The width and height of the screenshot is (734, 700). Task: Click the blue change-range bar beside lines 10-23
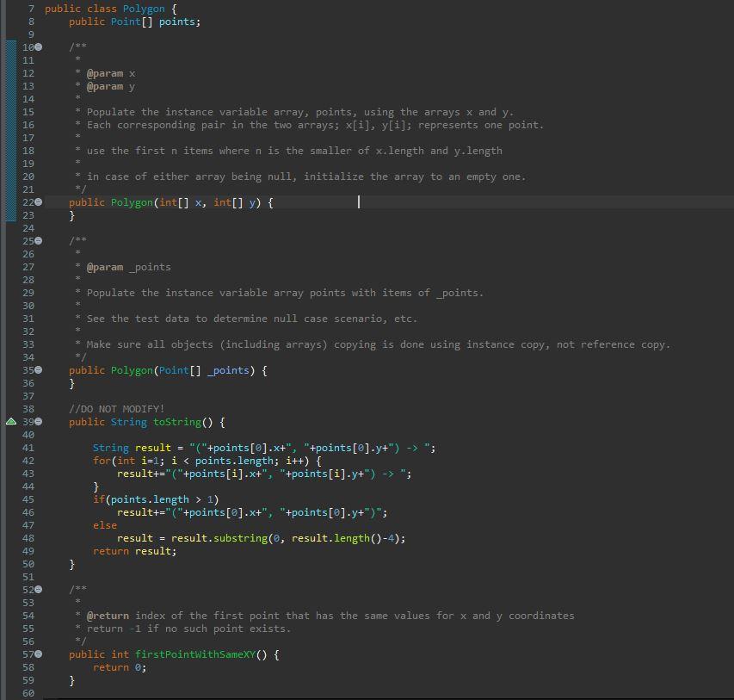(11, 131)
